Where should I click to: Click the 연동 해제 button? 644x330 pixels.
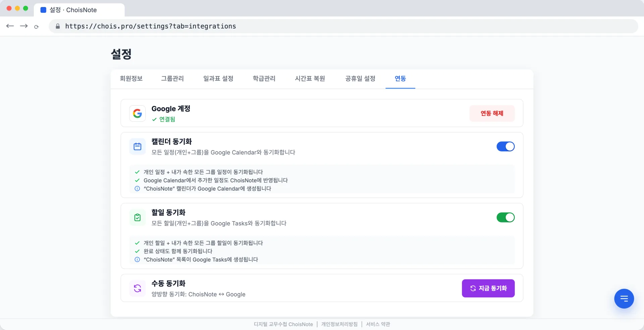tap(492, 113)
